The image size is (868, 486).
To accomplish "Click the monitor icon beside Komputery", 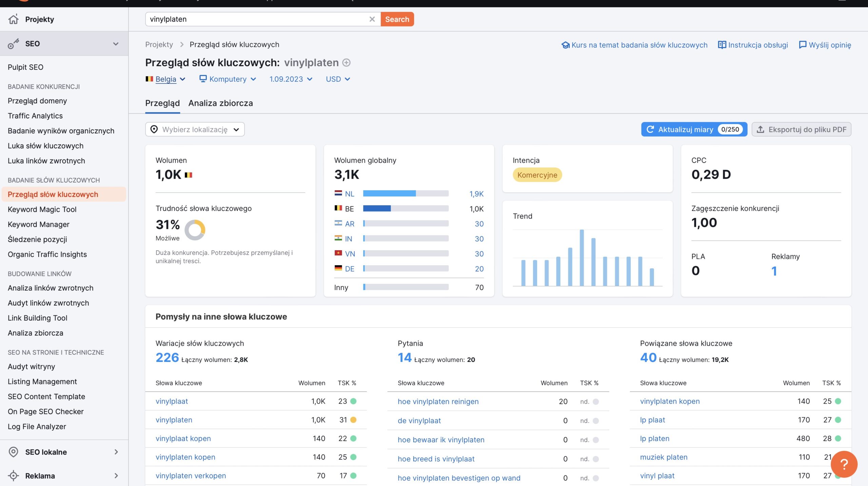I will pos(203,79).
